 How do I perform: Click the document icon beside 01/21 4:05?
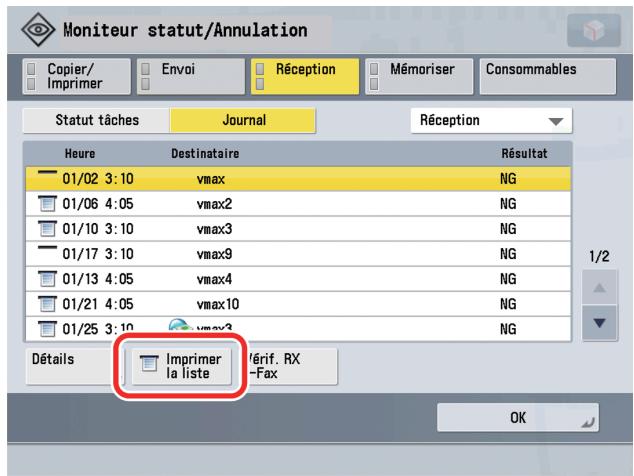point(47,304)
